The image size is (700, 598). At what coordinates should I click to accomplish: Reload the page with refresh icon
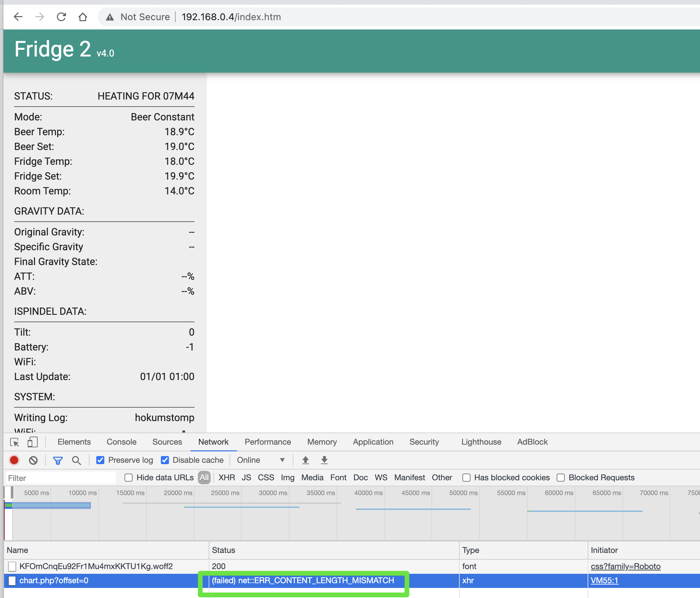pos(61,17)
